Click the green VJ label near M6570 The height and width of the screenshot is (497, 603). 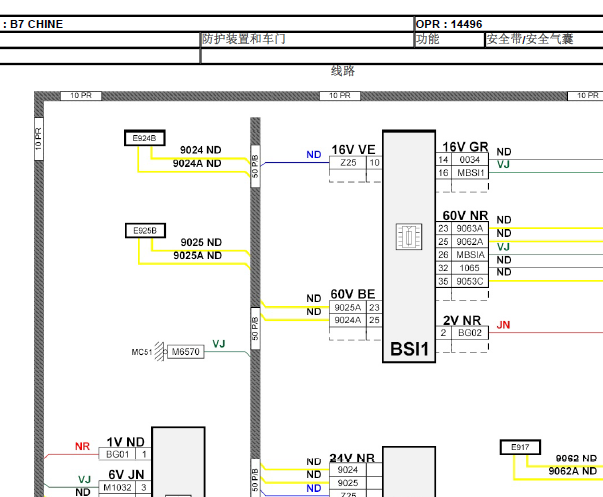pos(218,344)
